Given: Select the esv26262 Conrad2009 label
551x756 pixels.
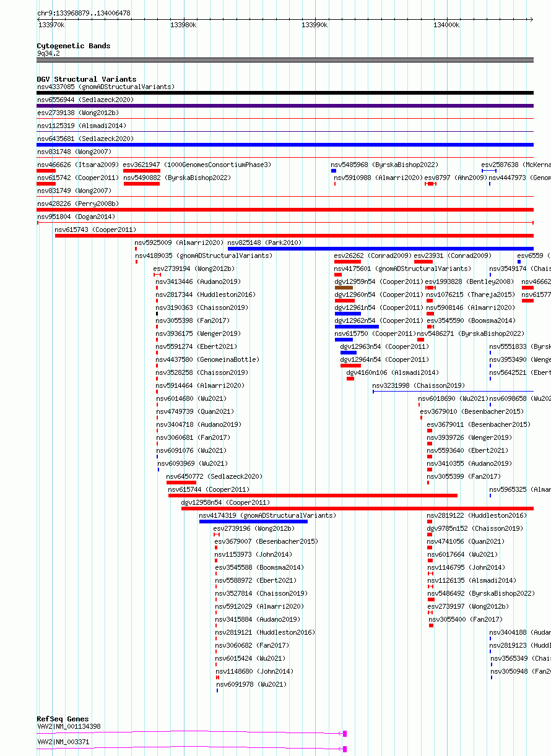Looking at the screenshot, I should tap(373, 256).
